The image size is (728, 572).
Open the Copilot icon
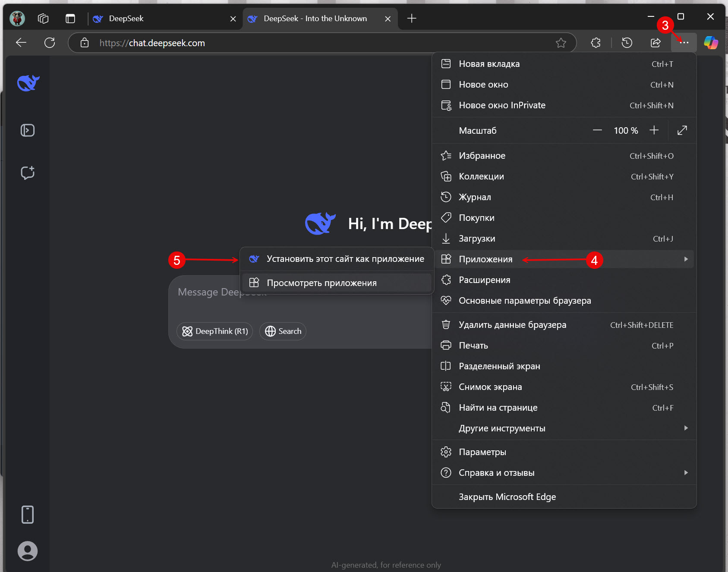711,42
